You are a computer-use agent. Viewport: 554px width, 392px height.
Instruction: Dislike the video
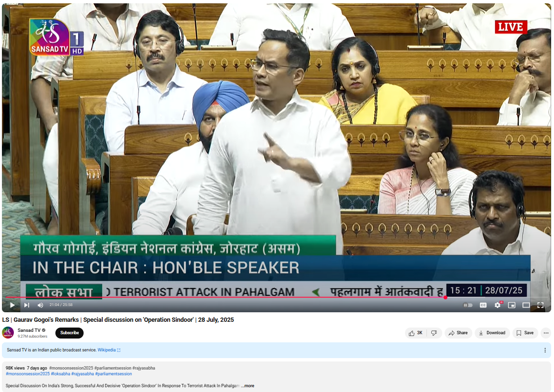click(x=435, y=333)
